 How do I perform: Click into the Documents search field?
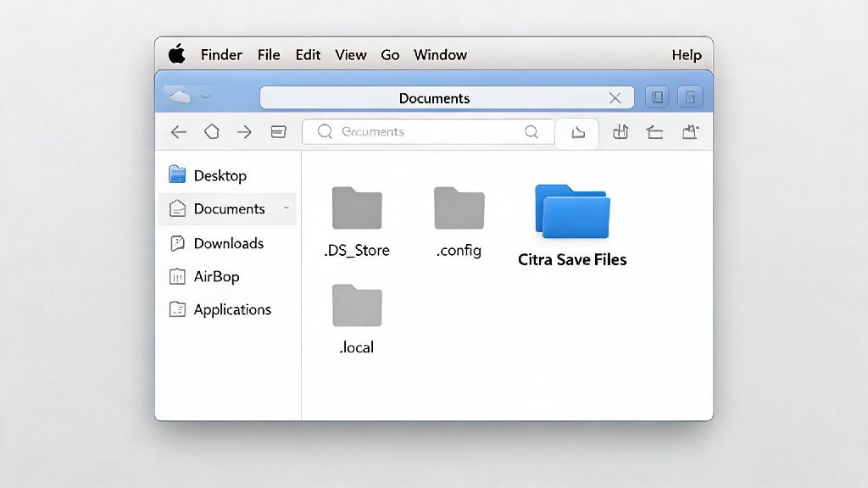pos(428,131)
